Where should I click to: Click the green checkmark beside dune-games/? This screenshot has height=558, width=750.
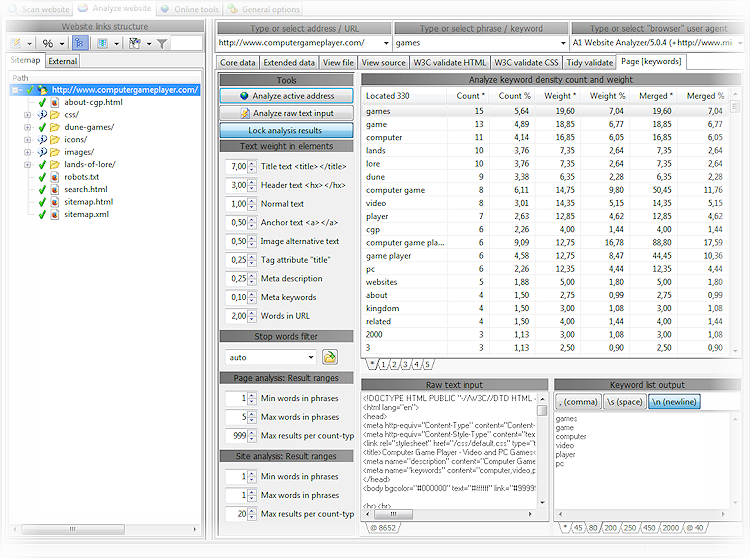(42, 127)
